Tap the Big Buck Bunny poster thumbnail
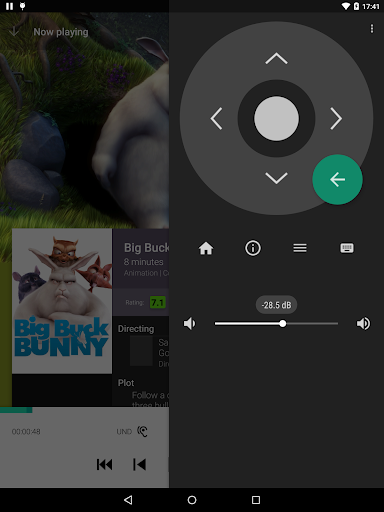 coord(62,301)
